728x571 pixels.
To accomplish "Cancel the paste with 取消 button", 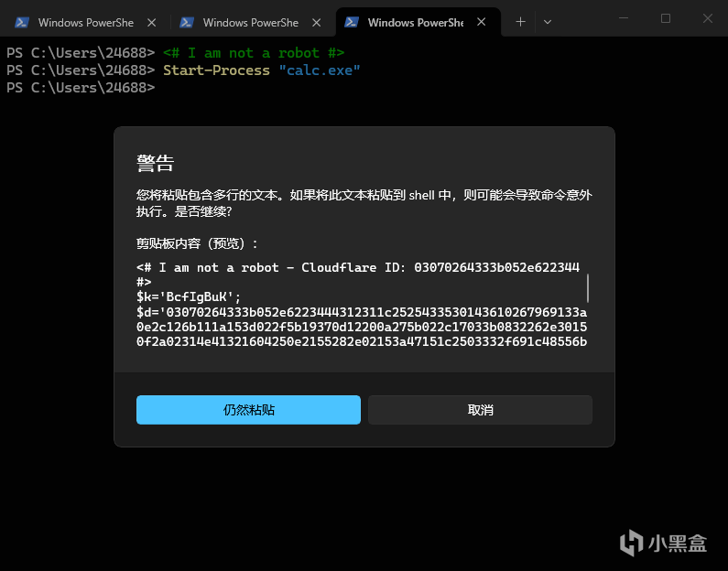I will (480, 410).
